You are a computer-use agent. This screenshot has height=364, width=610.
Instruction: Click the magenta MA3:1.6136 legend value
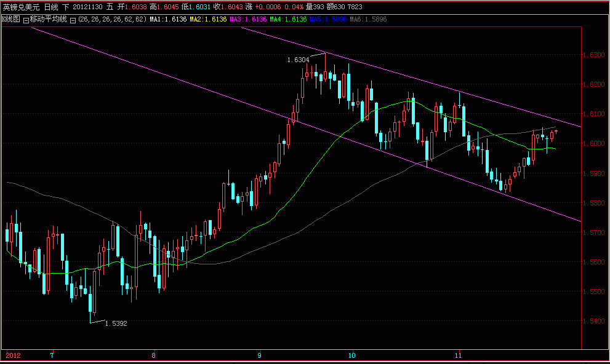tap(248, 20)
